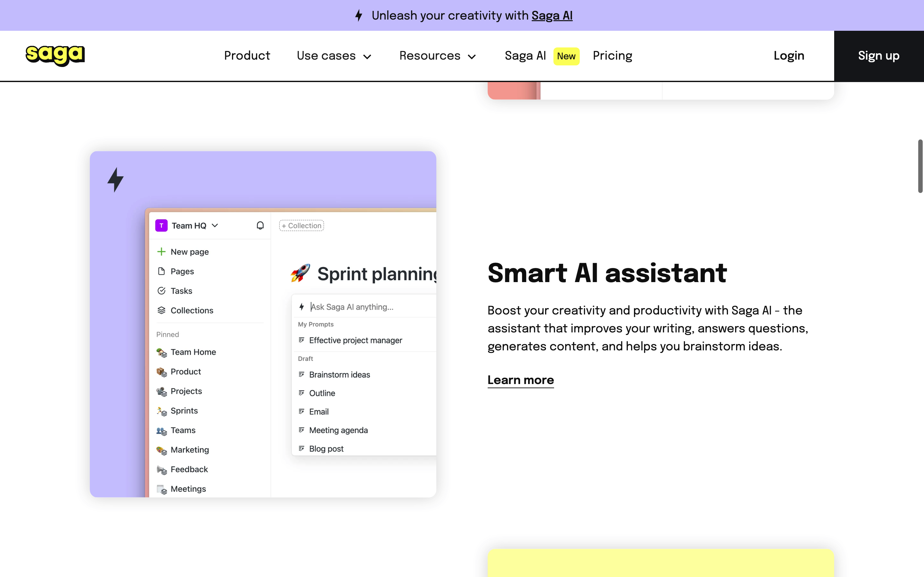Click the Pages document icon
Viewport: 924px width, 577px height.
[161, 271]
